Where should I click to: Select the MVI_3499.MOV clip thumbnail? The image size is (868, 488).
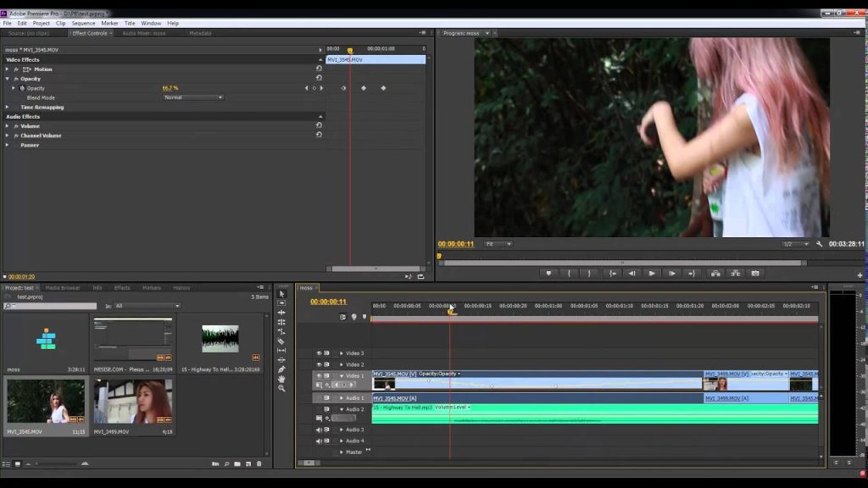[133, 401]
